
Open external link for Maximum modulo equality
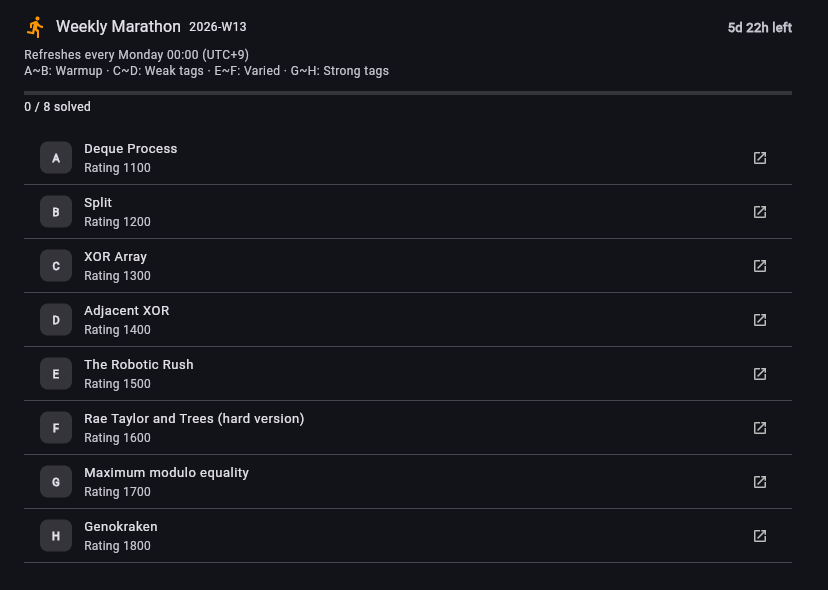tap(760, 482)
